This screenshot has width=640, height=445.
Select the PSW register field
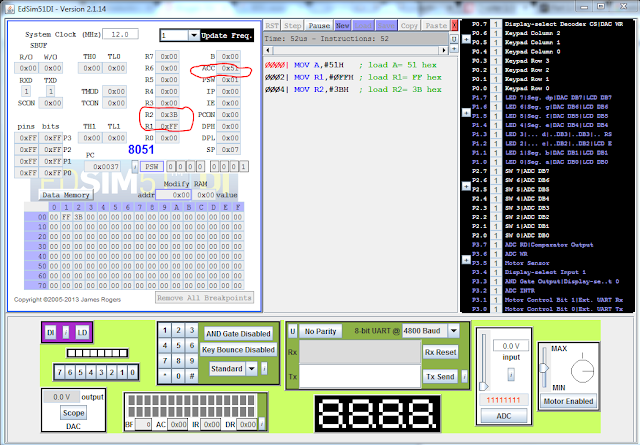click(x=152, y=167)
